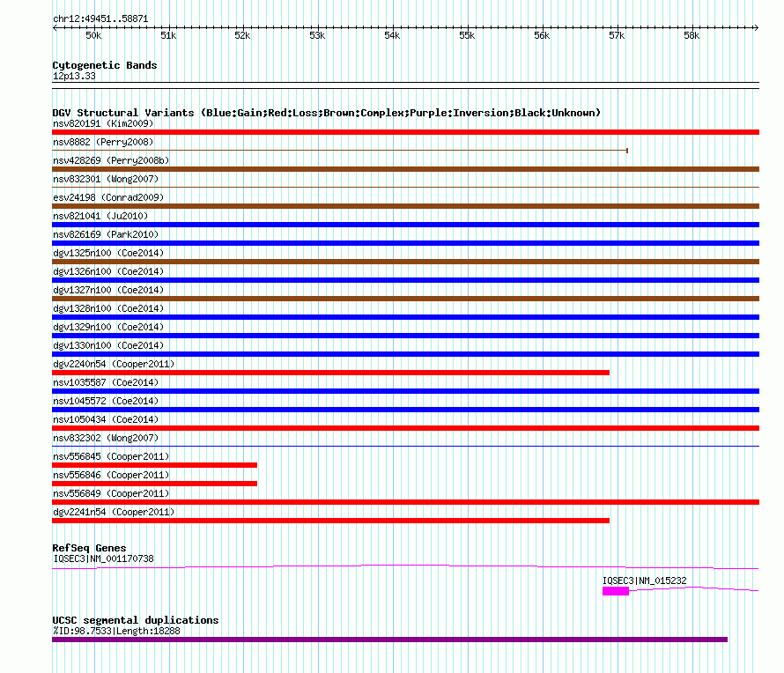This screenshot has height=673, width=784.
Task: Click the DGV Structural Variants track title
Action: click(x=326, y=113)
